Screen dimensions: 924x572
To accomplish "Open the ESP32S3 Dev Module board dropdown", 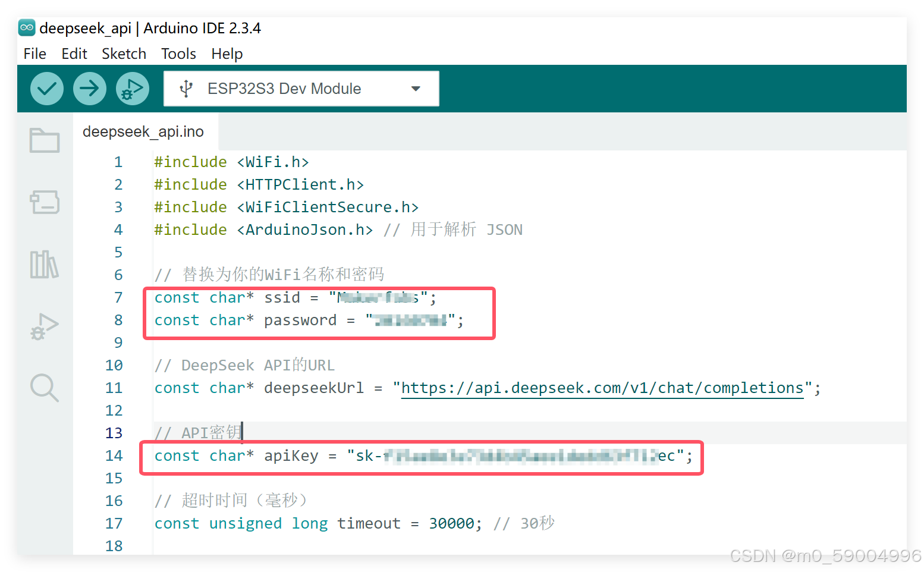I will 301,89.
